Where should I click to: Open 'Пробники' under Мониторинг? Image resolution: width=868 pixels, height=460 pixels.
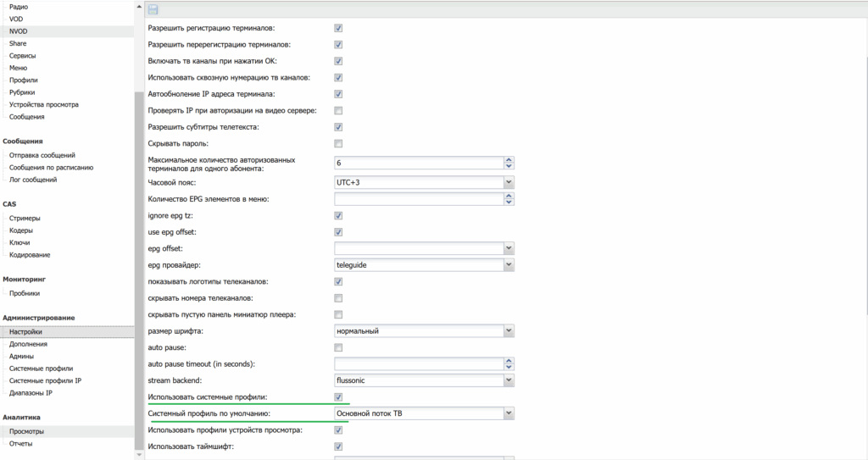coord(25,293)
